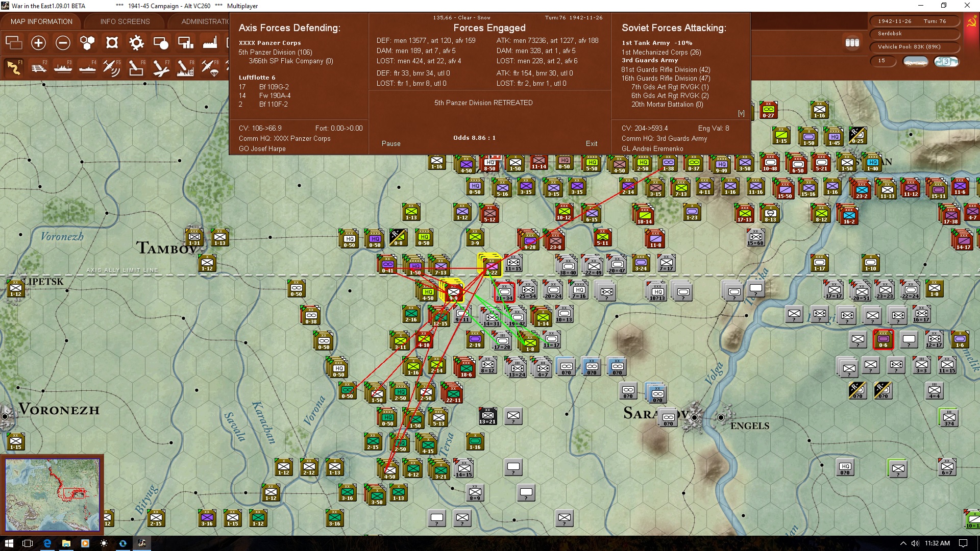
Task: Select F2 rail movement mode
Action: (38, 67)
